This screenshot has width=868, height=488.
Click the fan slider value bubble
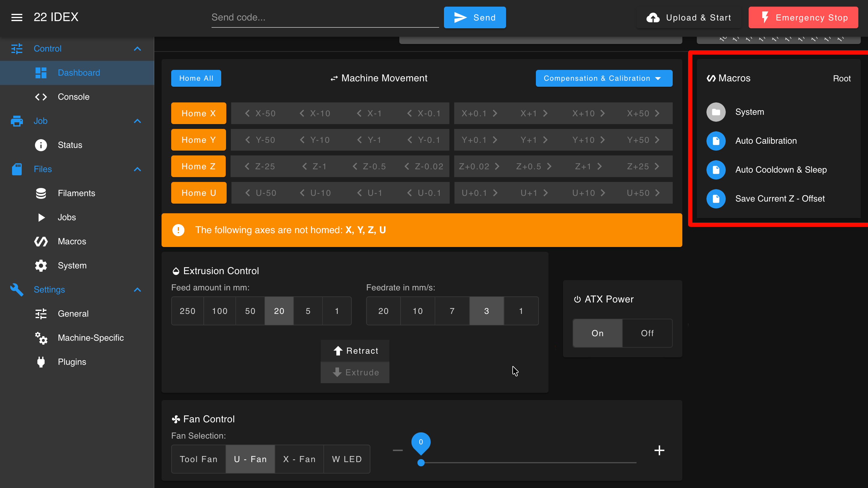tap(421, 443)
